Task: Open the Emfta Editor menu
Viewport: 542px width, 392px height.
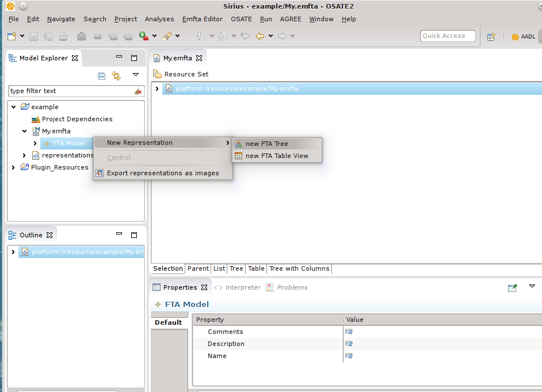Action: 202,19
